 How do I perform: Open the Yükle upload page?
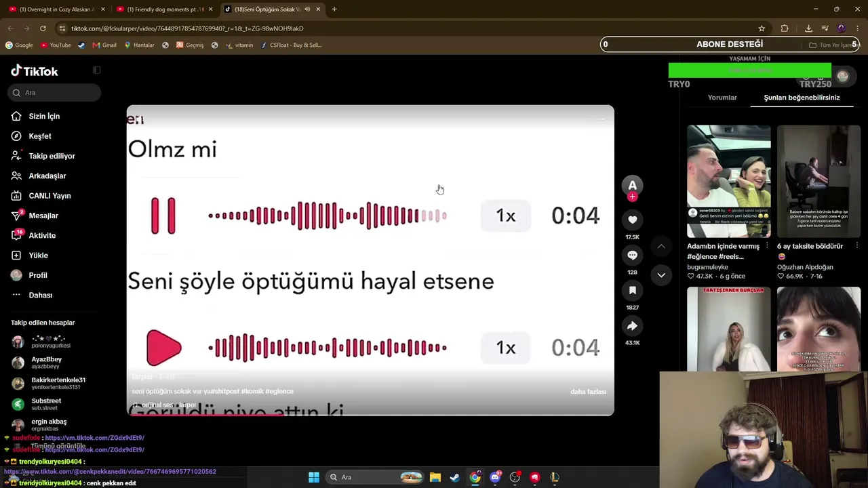tap(38, 256)
